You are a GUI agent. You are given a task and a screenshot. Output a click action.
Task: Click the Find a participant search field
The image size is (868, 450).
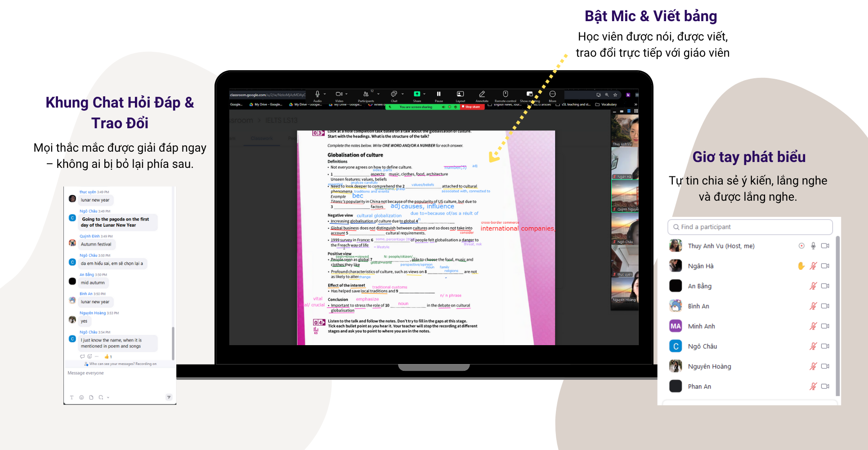tap(750, 227)
